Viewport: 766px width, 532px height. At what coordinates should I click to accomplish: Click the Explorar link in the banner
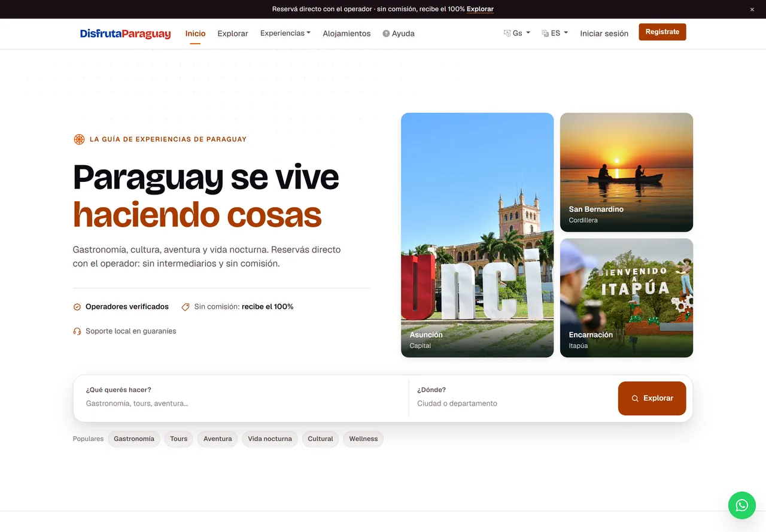[x=480, y=9]
